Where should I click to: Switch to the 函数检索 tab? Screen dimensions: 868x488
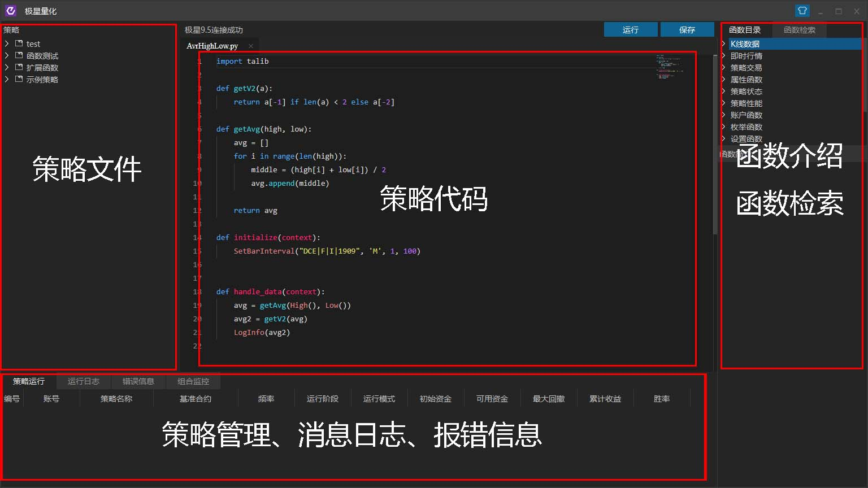800,30
